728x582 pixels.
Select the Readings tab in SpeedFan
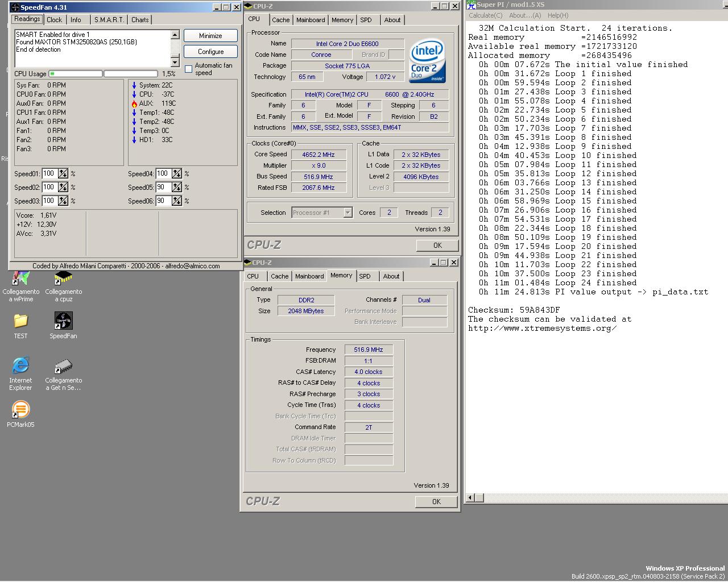click(x=27, y=19)
